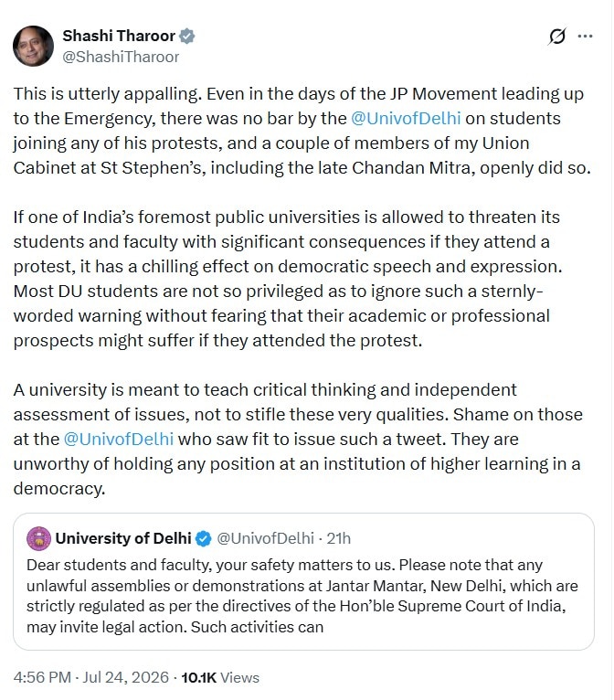Click the 4:56 PM Jul 24, 2026 timestamp
This screenshot has height=700, width=614.
91,677
